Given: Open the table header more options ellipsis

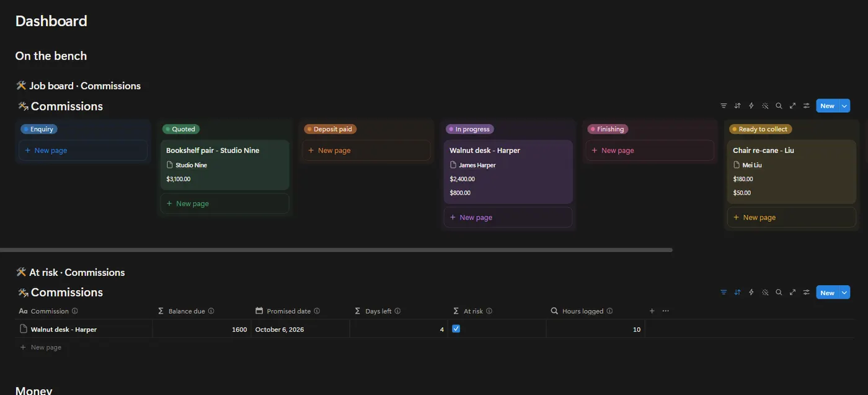Looking at the screenshot, I should coord(666,311).
